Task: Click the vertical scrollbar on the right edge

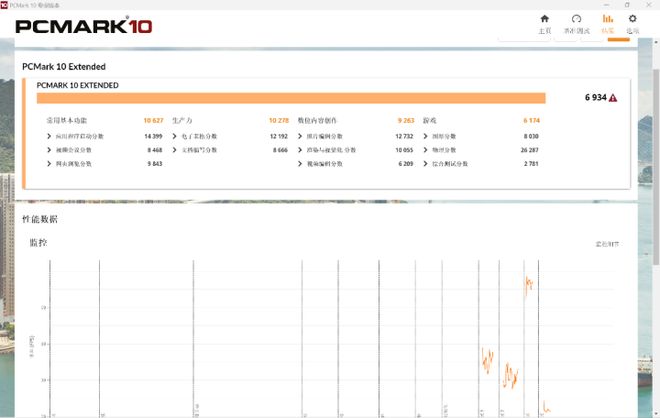Action: pyautogui.click(x=656, y=200)
